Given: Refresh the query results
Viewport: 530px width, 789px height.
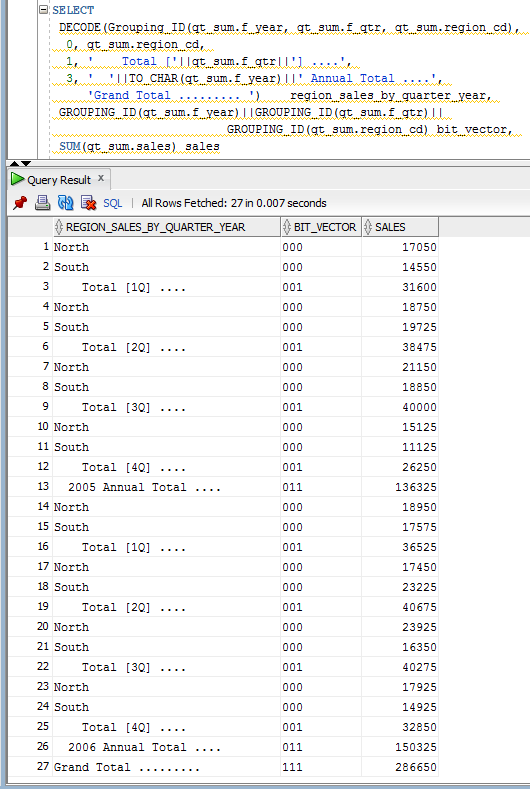Looking at the screenshot, I should pyautogui.click(x=65, y=203).
